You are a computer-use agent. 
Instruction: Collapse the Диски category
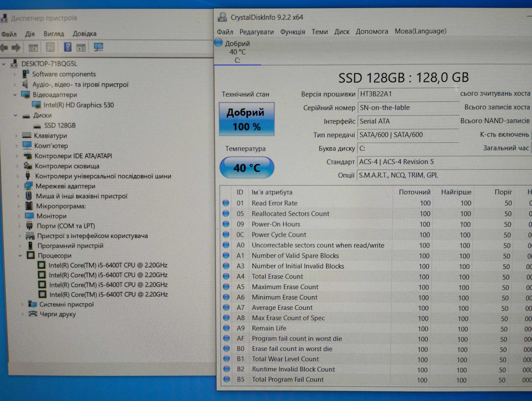[x=15, y=115]
